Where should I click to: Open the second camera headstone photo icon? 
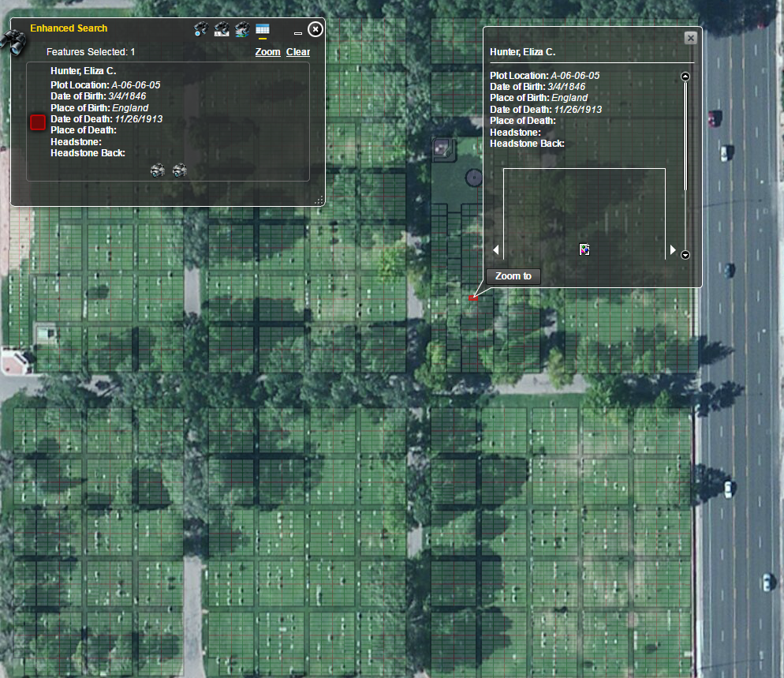(180, 170)
